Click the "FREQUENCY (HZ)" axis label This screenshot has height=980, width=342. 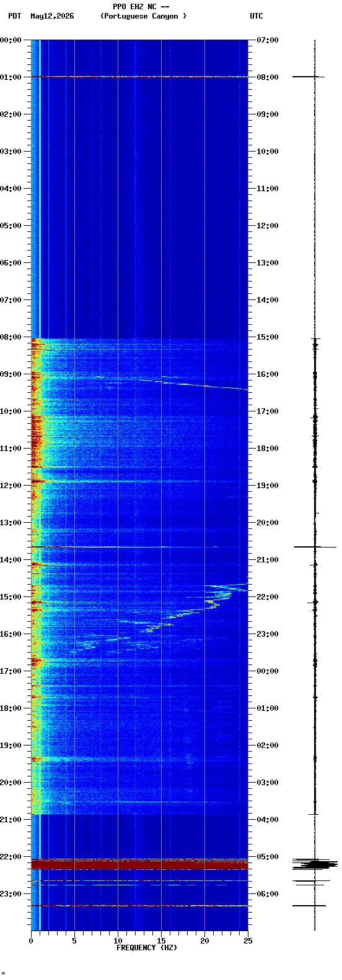coord(147,948)
